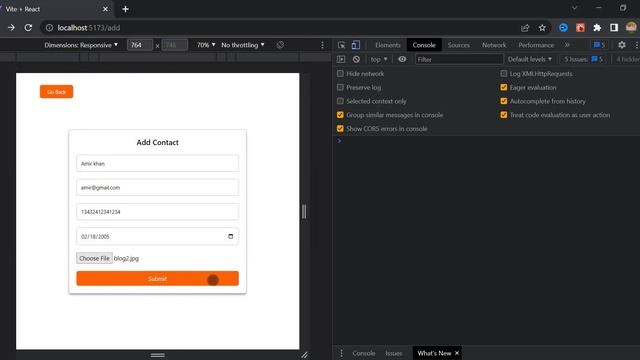Screen dimensions: 640x360
Task: Open the calendar picker in date field
Action: tap(231, 236)
